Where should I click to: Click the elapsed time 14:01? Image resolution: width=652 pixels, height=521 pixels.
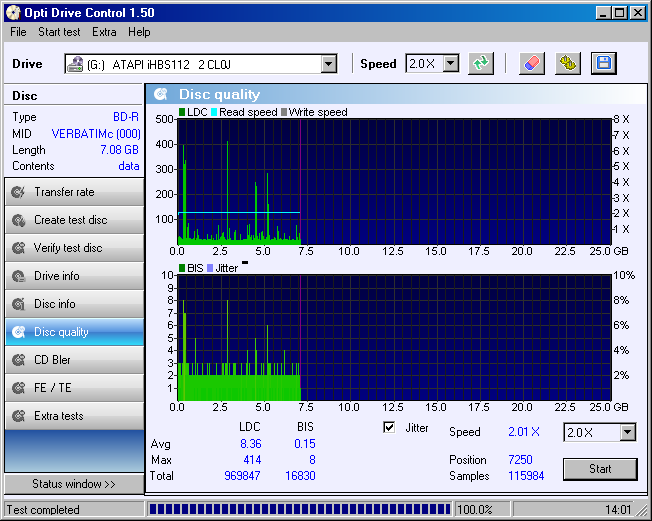(x=618, y=510)
